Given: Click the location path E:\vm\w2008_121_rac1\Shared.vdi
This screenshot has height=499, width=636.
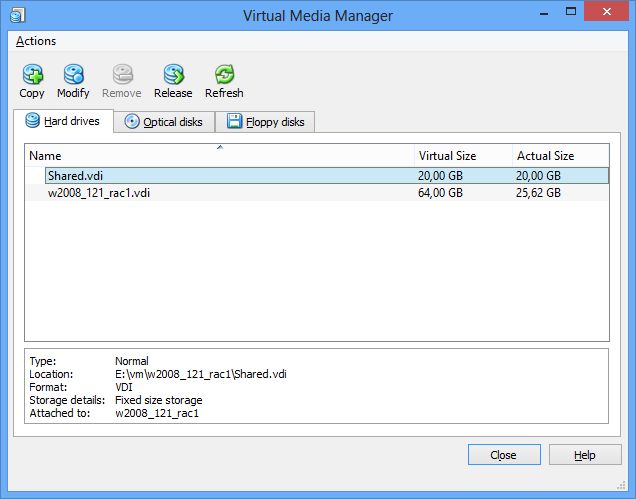Looking at the screenshot, I should (x=201, y=374).
